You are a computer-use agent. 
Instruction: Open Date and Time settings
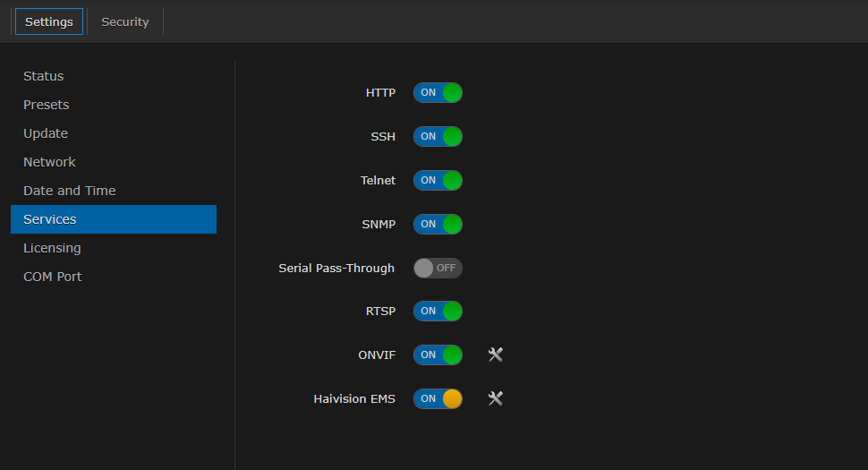click(70, 191)
